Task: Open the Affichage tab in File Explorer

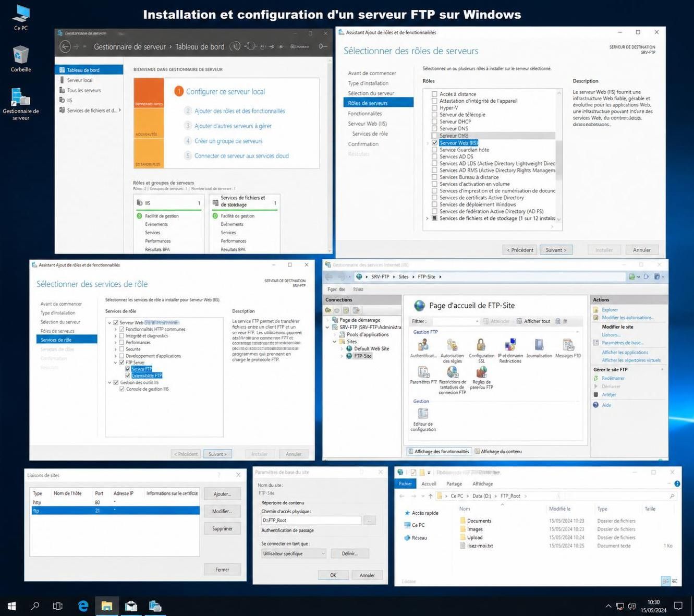Action: coord(483,484)
